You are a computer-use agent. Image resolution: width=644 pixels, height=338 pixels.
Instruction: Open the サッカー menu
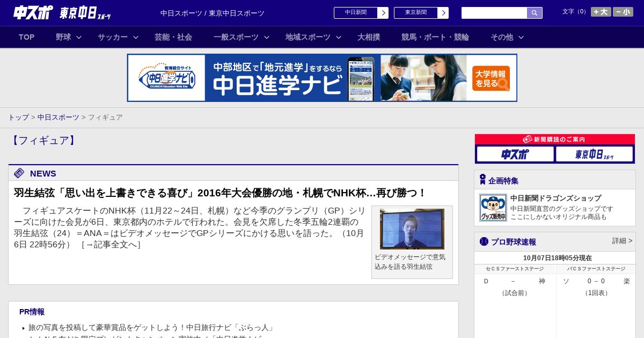113,37
